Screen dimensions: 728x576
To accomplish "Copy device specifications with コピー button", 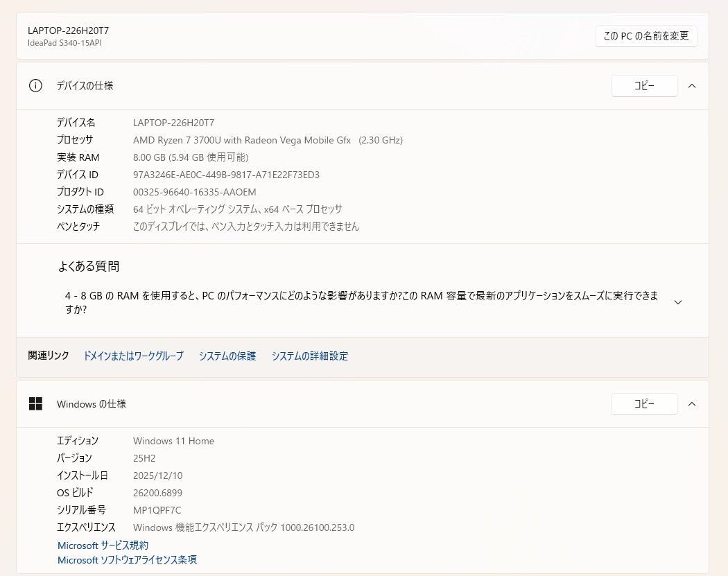I will pyautogui.click(x=644, y=86).
